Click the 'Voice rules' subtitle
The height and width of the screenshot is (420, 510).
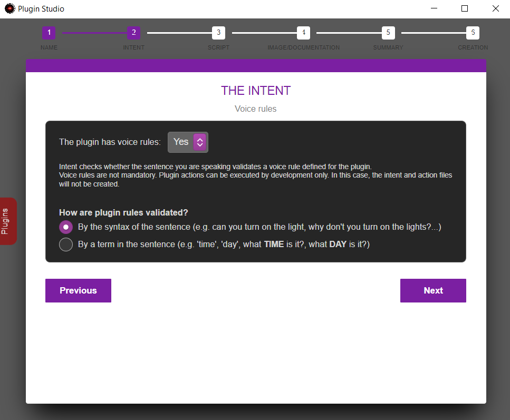coord(256,109)
